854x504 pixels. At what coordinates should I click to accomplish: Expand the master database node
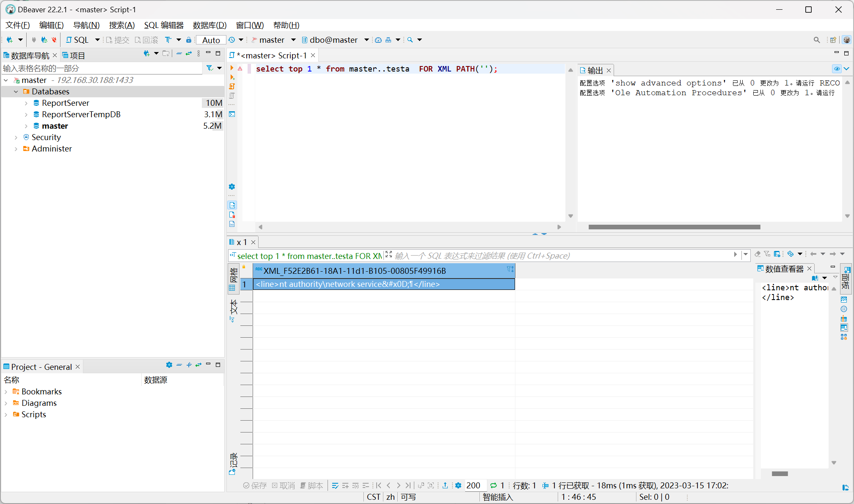click(x=26, y=126)
